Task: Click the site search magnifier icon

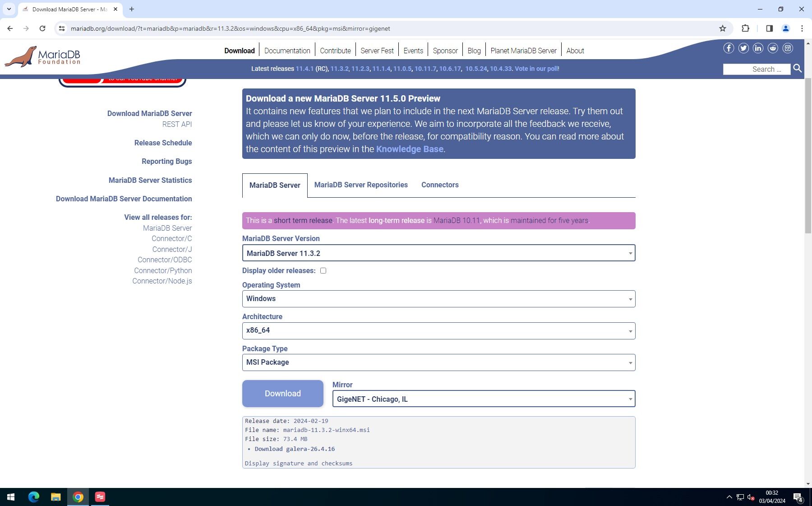Action: pos(798,69)
